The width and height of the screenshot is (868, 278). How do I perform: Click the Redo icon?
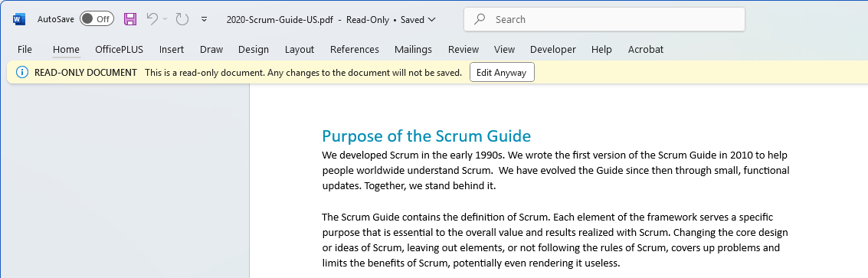(x=182, y=19)
